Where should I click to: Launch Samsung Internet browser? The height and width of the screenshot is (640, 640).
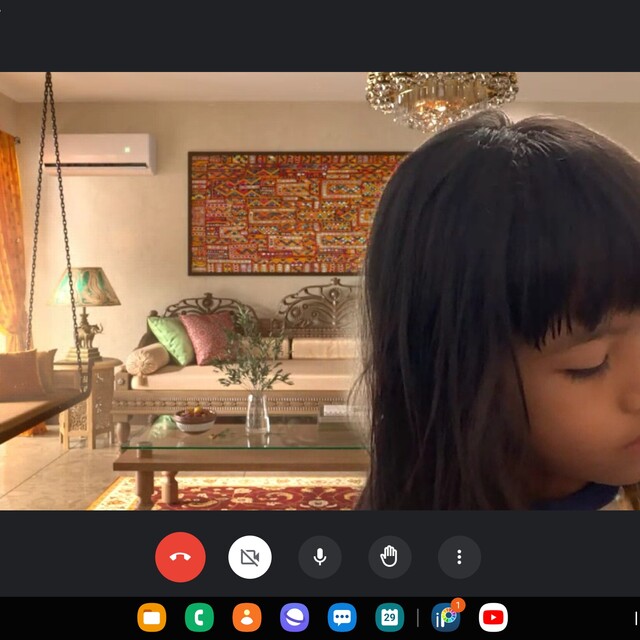click(x=294, y=617)
